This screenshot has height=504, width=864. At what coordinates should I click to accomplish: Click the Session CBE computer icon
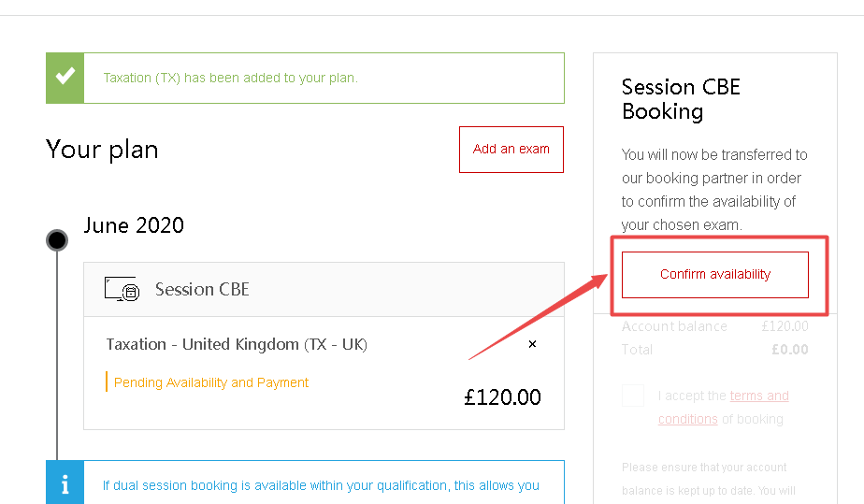point(122,290)
